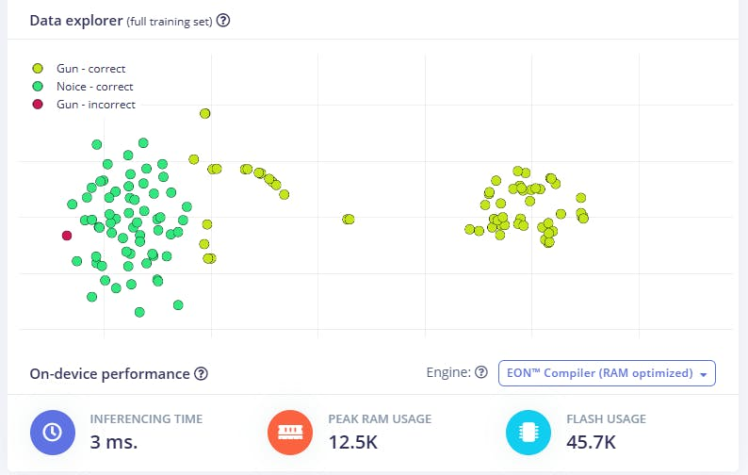Click the isolated yellow point mid-plot

(x=348, y=219)
